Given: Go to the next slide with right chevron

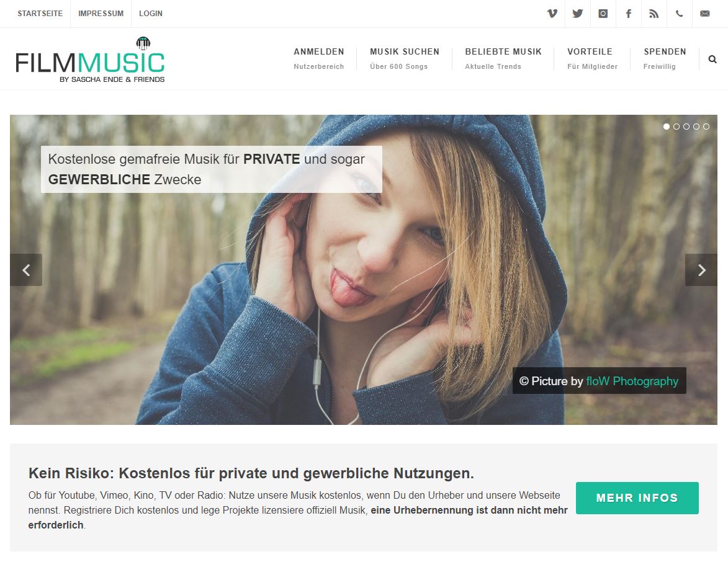Looking at the screenshot, I should tap(701, 270).
